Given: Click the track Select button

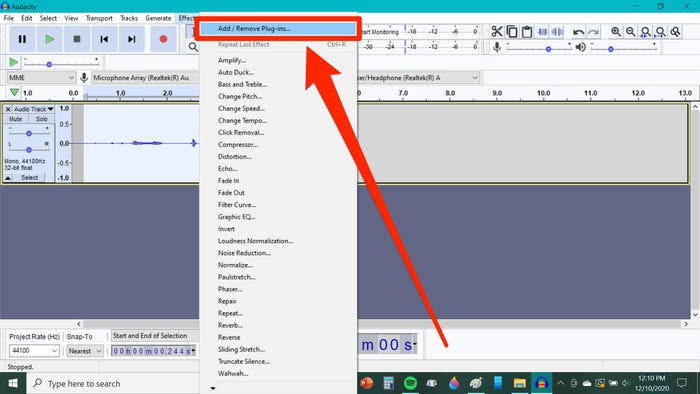Looking at the screenshot, I should (29, 178).
